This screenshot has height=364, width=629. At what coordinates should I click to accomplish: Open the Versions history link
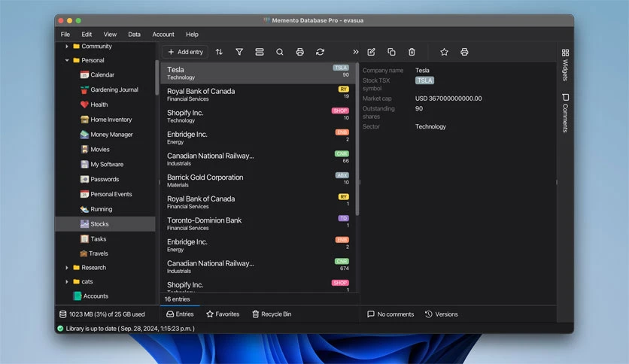(441, 314)
